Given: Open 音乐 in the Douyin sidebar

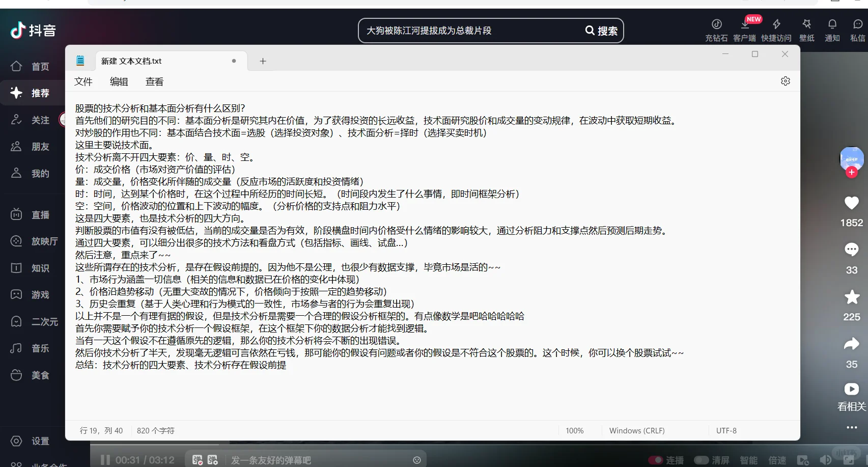Looking at the screenshot, I should click(x=31, y=348).
